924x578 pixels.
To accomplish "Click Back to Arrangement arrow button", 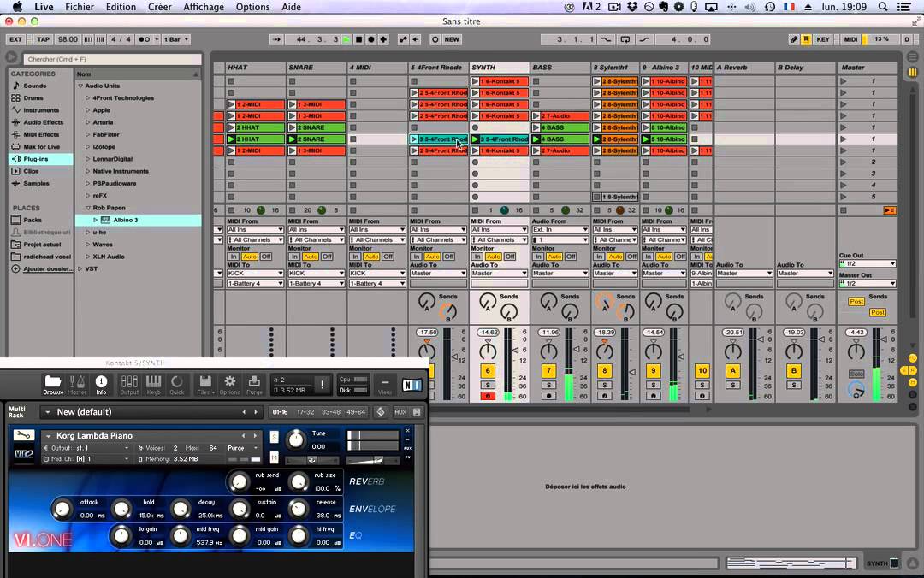I will 416,39.
